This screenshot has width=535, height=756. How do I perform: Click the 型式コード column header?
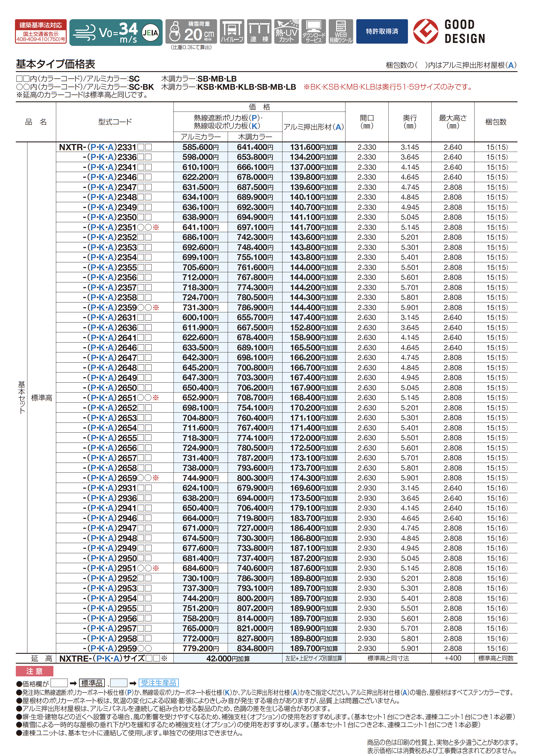click(115, 122)
